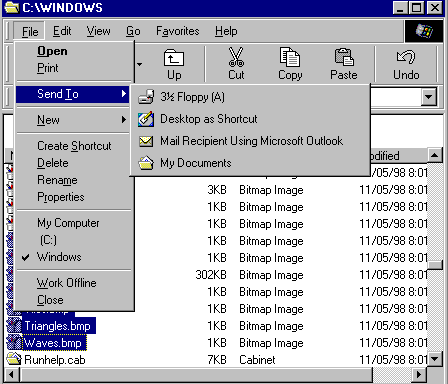
Task: Click the horizontal scrollbar thumb
Action: 196,375
